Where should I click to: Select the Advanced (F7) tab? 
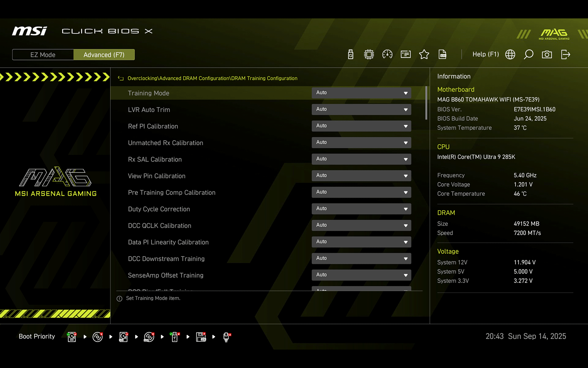(x=104, y=54)
